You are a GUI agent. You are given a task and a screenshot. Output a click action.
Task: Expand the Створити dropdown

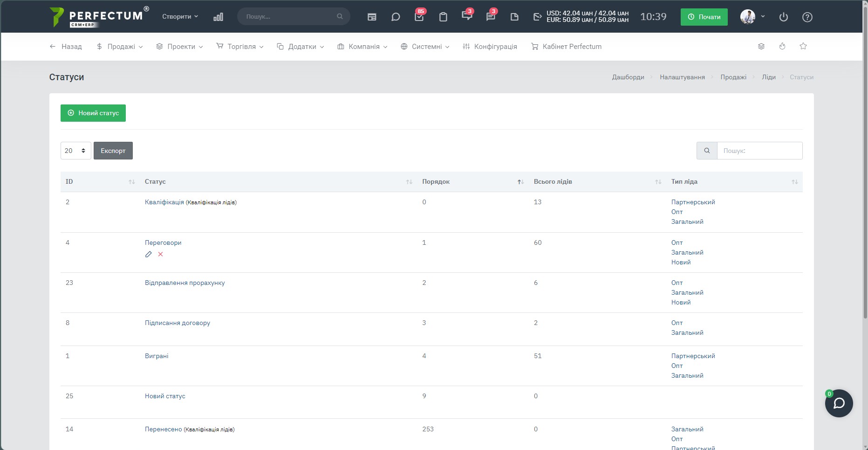pyautogui.click(x=180, y=16)
